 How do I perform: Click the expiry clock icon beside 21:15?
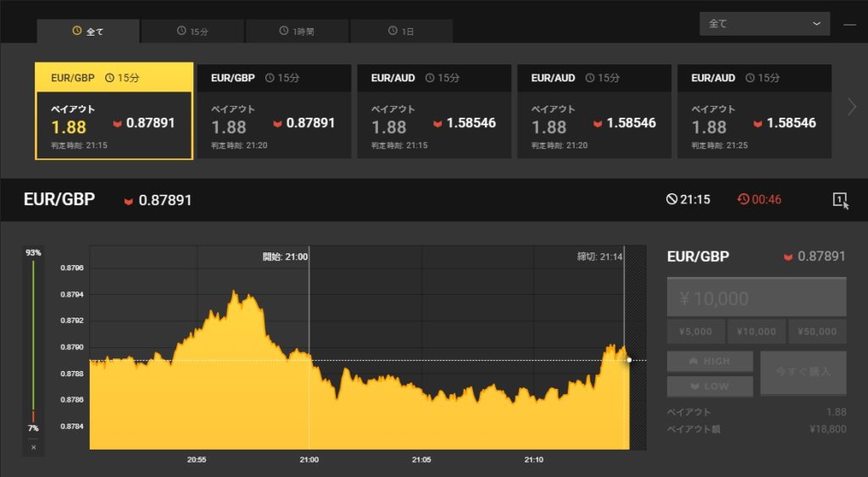click(671, 200)
